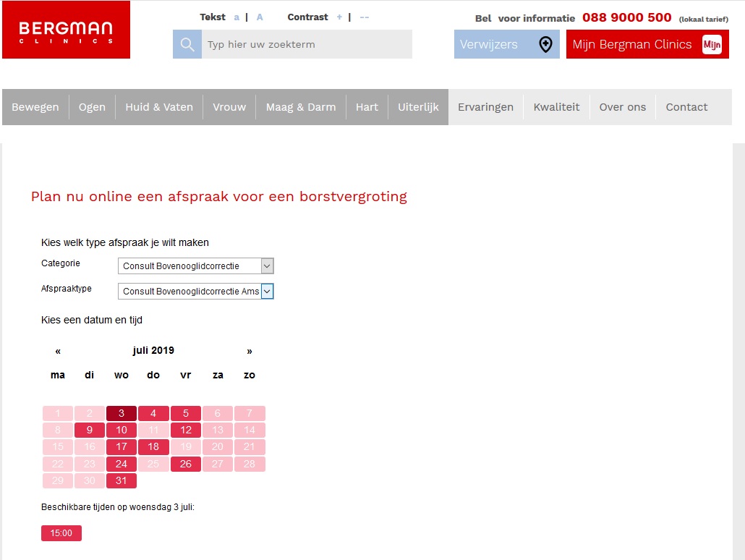Open the Uiterlijk menu
Screen dimensions: 745x560
point(418,107)
